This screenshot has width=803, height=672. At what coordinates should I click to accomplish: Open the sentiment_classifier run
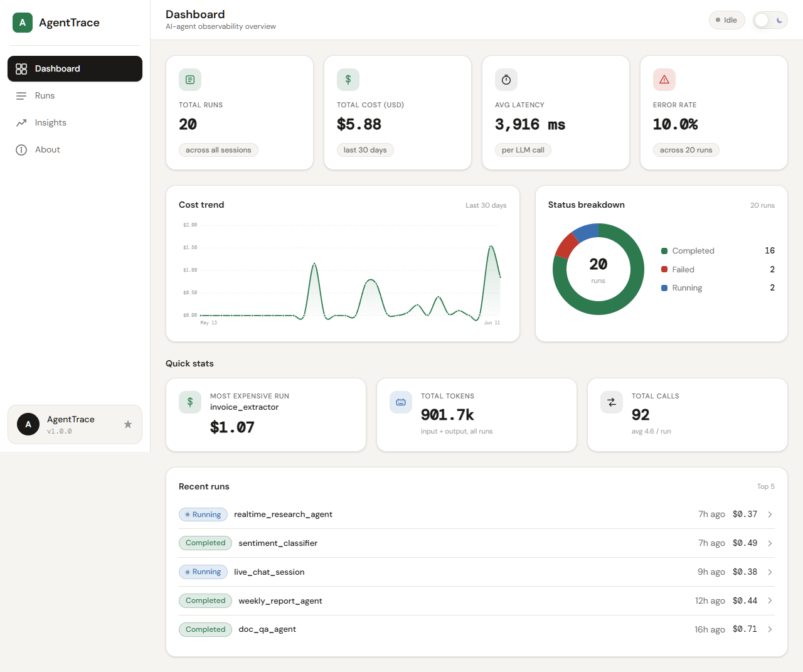point(477,543)
